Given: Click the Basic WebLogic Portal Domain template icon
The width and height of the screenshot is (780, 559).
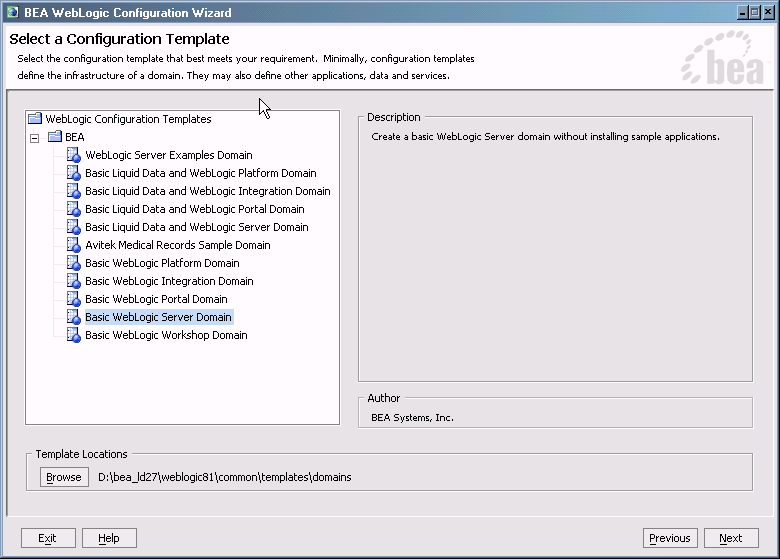Looking at the screenshot, I should click(74, 299).
